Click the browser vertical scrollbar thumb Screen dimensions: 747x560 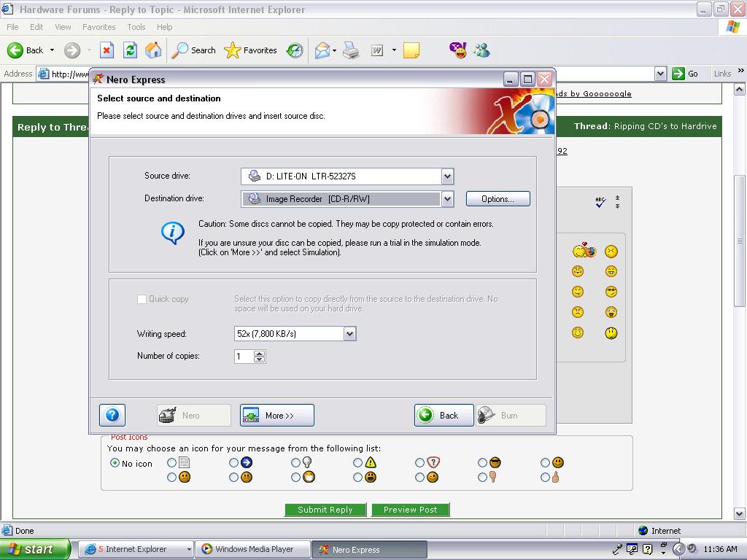pyautogui.click(x=740, y=241)
